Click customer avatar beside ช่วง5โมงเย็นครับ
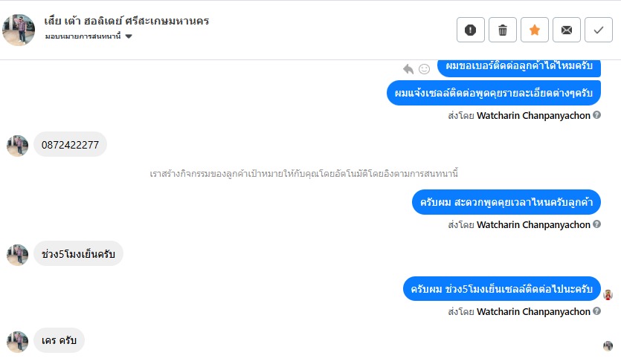621x364 pixels. 17,255
